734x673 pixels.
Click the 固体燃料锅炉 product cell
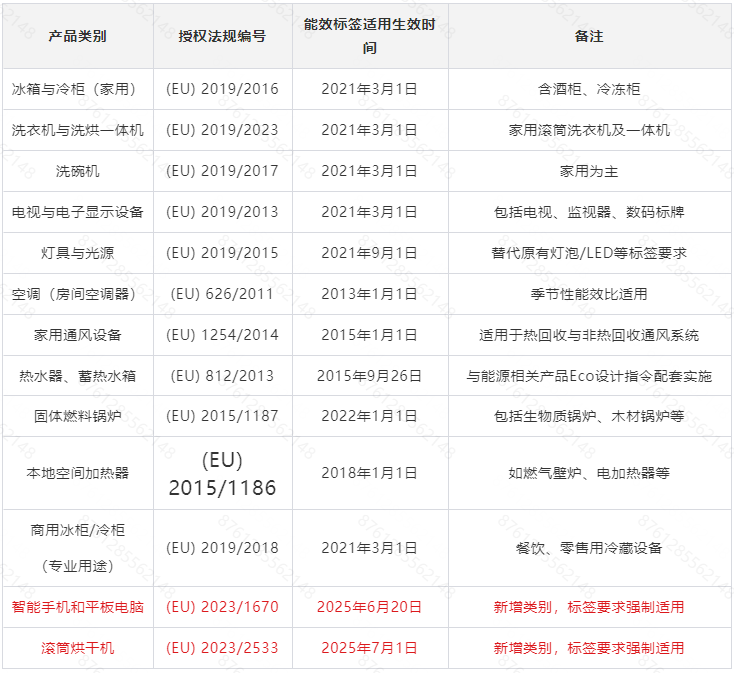point(77,417)
